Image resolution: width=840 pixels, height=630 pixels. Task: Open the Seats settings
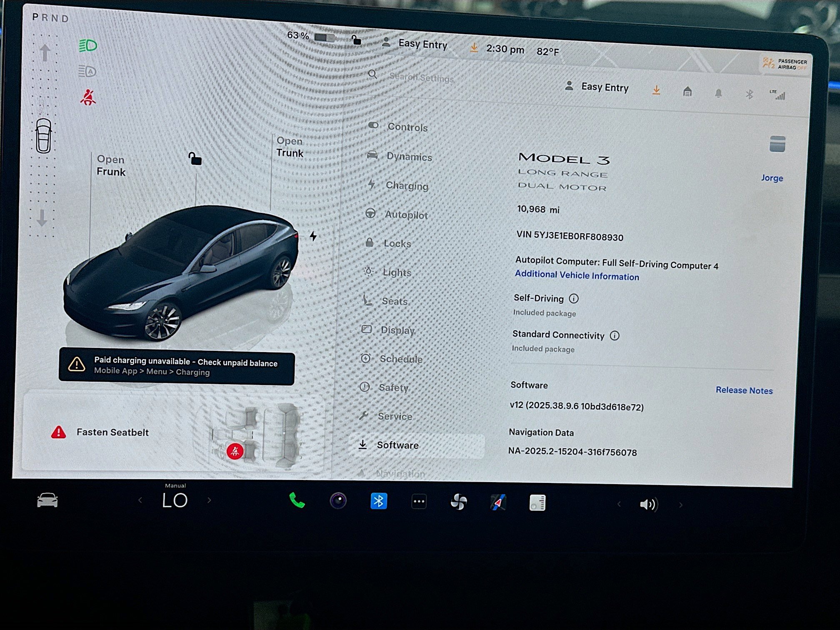click(385, 301)
